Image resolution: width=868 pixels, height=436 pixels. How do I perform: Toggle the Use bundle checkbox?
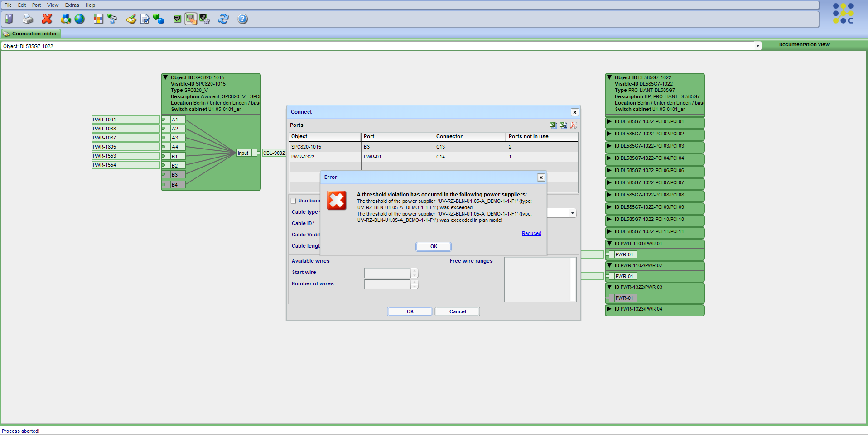point(293,201)
